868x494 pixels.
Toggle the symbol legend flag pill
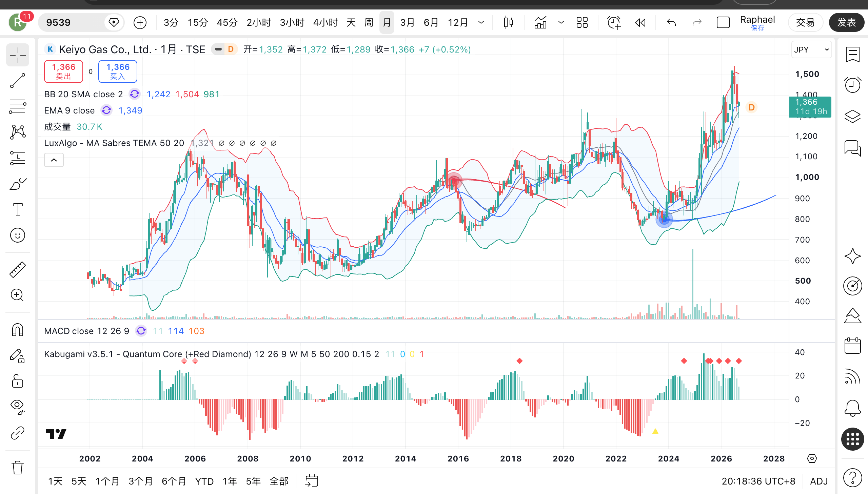[x=219, y=49]
